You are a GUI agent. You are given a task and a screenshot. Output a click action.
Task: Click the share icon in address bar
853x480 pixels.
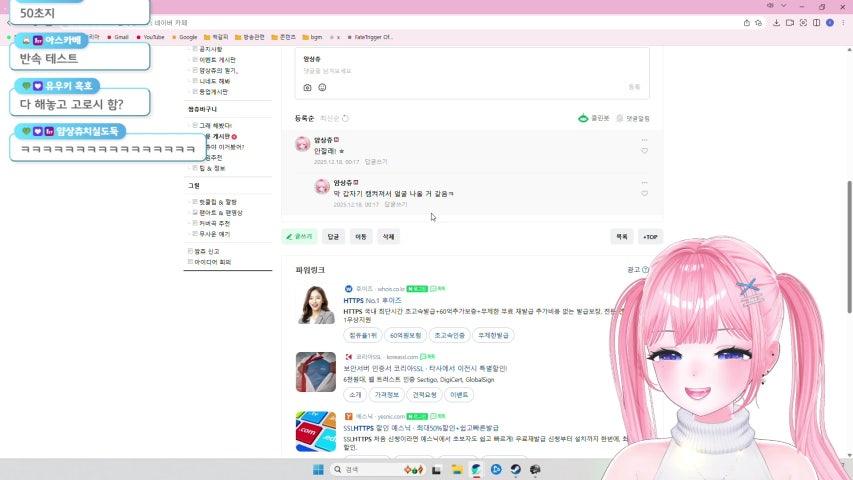[x=746, y=23]
